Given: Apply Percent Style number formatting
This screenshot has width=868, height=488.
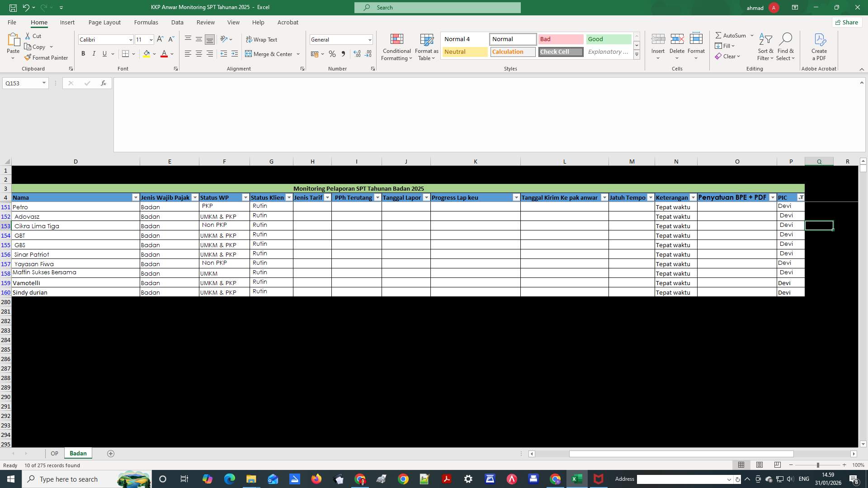Looking at the screenshot, I should (x=332, y=54).
